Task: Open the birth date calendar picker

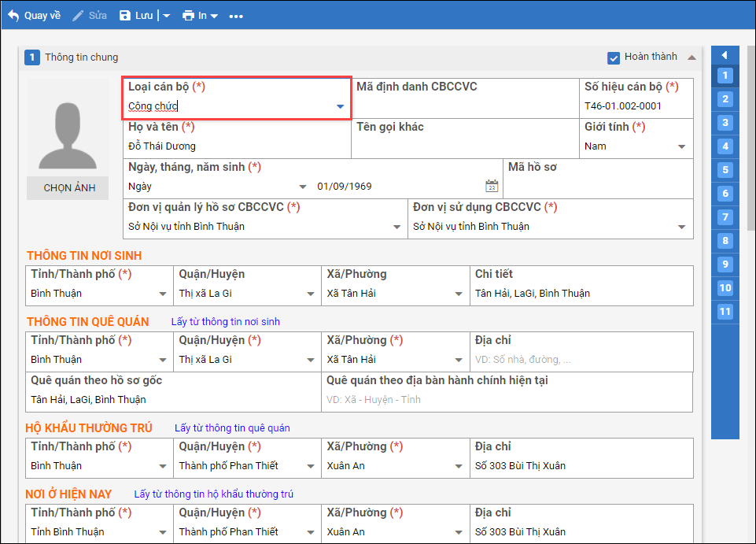Action: (x=492, y=187)
